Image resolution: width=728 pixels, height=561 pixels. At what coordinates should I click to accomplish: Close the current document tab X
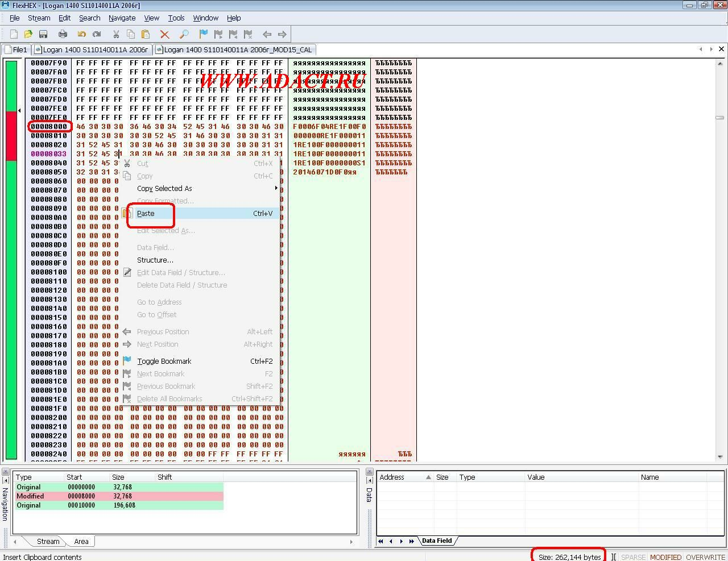click(721, 49)
